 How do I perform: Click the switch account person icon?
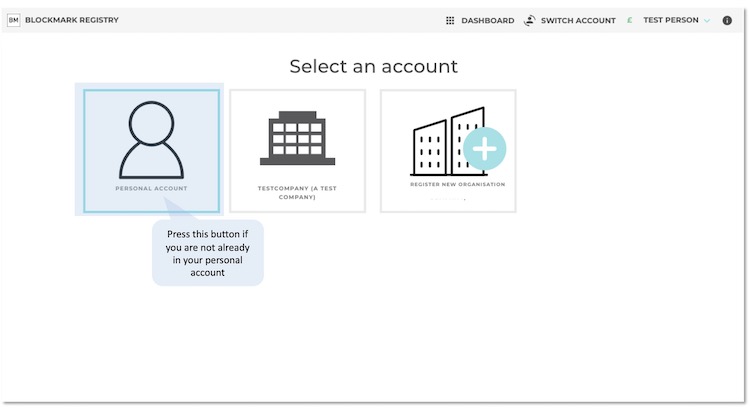tap(529, 20)
